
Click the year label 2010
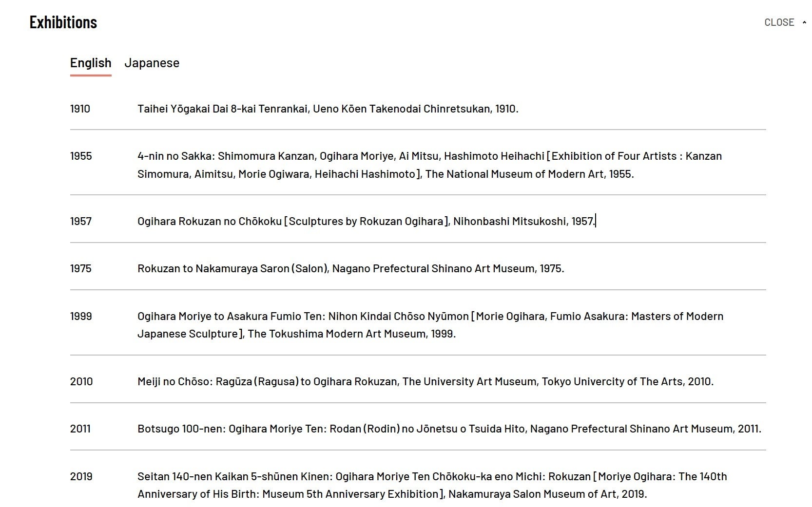[81, 381]
